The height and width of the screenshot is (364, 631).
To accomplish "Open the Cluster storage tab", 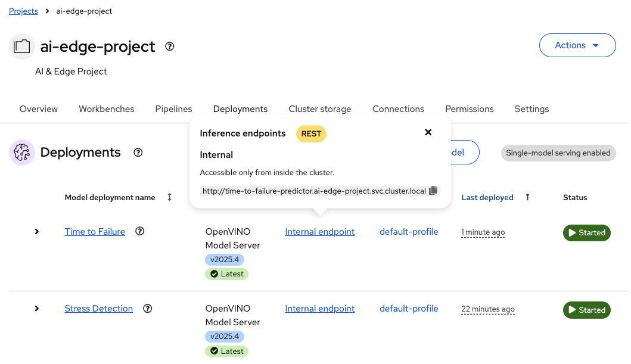I will pos(320,109).
